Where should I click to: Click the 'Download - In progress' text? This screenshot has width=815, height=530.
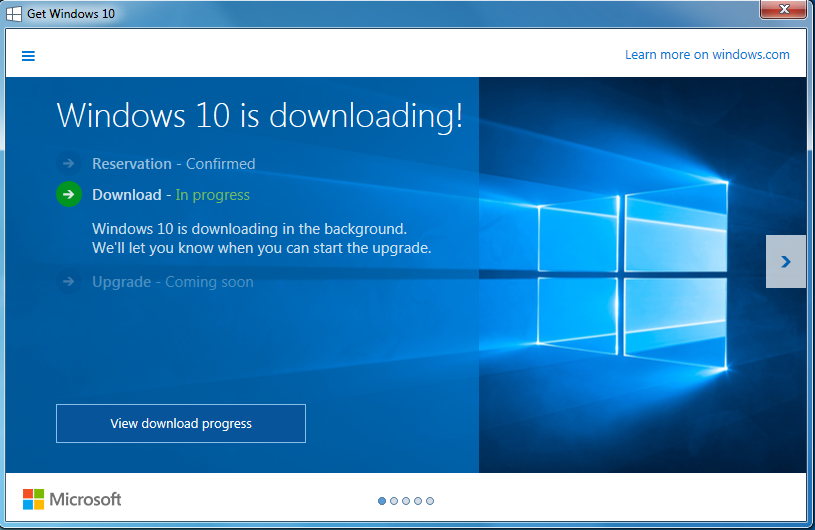[171, 195]
